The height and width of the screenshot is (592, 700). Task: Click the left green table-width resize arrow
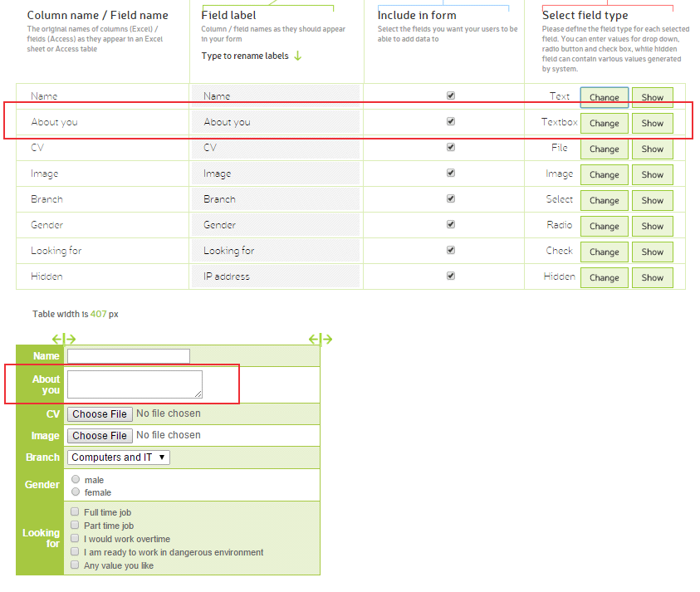(64, 339)
